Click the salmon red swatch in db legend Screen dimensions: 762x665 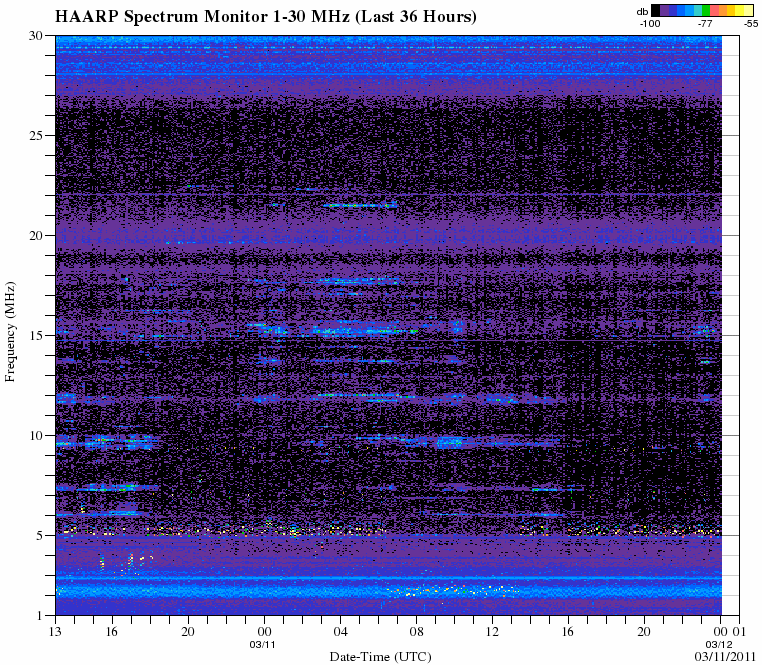(x=714, y=10)
